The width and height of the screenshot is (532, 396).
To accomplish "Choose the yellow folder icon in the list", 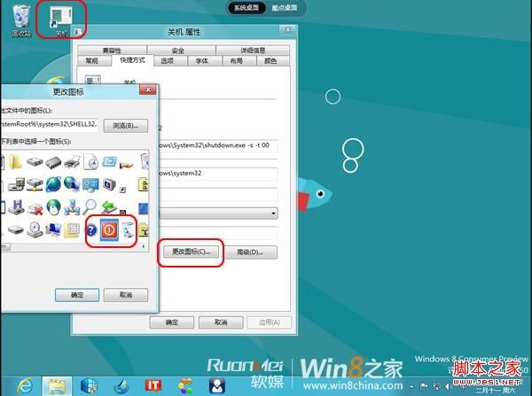I will pos(15,162).
